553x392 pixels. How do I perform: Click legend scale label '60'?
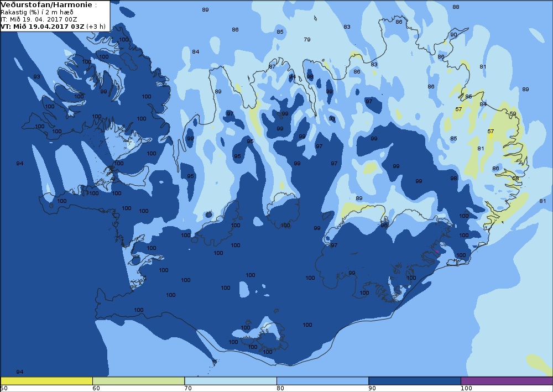point(96,389)
